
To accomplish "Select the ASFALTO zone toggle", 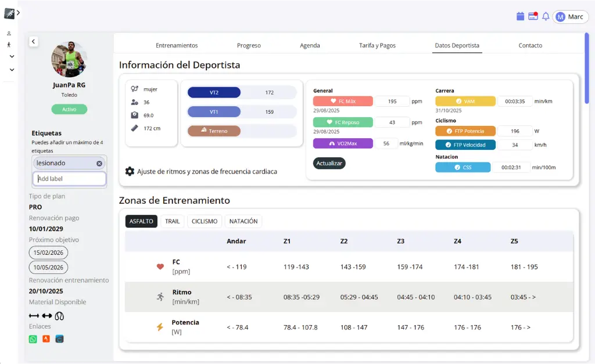I will click(x=141, y=221).
